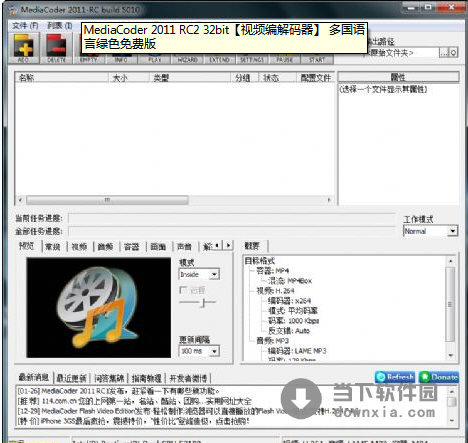This screenshot has height=443, width=468.
Task: Open the 最近更新 news tab
Action: pos(71,378)
